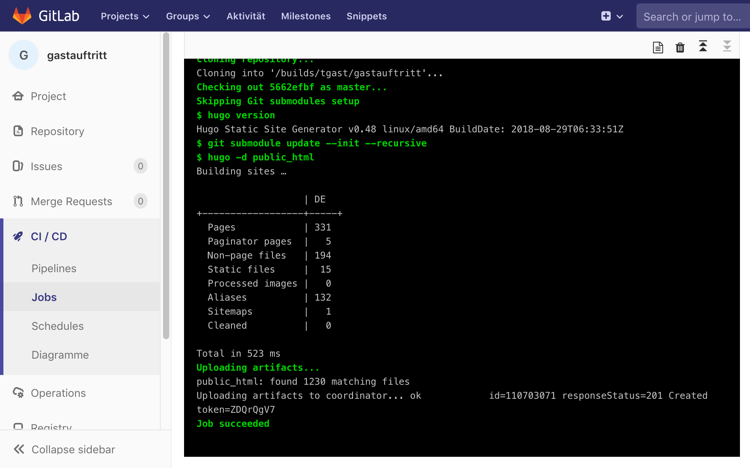The height and width of the screenshot is (468, 750).
Task: Open Snippets from the top bar
Action: (x=366, y=16)
